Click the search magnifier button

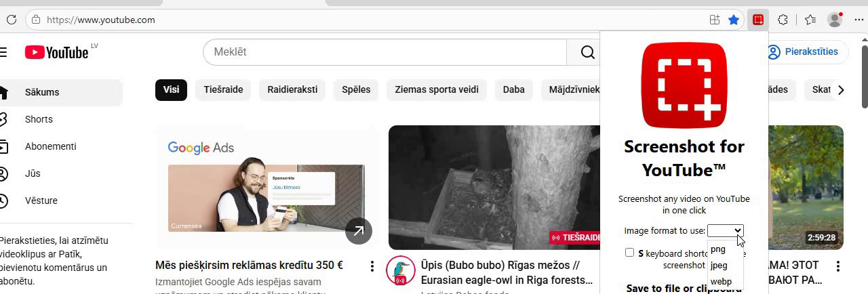(x=587, y=52)
